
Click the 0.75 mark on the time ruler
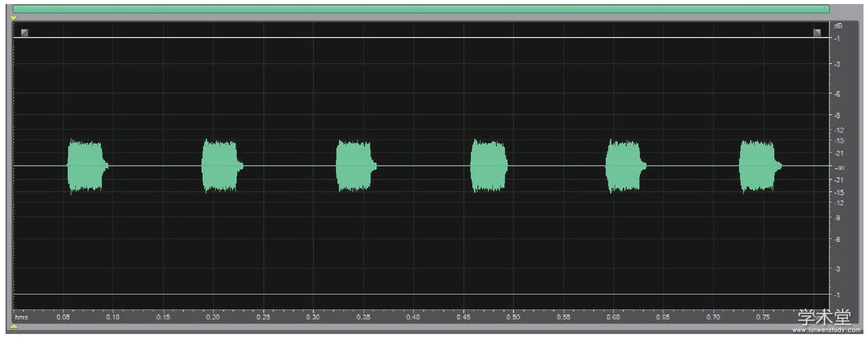click(x=763, y=317)
